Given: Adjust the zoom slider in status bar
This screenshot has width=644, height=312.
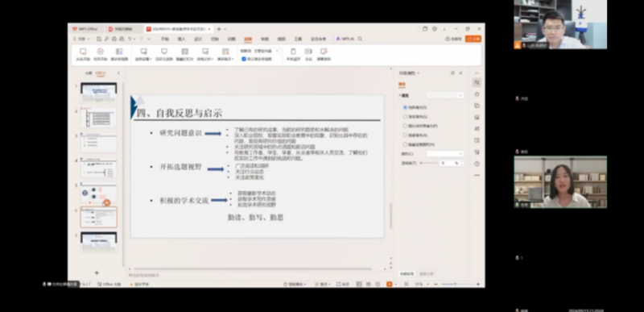Looking at the screenshot, I should click(x=455, y=284).
